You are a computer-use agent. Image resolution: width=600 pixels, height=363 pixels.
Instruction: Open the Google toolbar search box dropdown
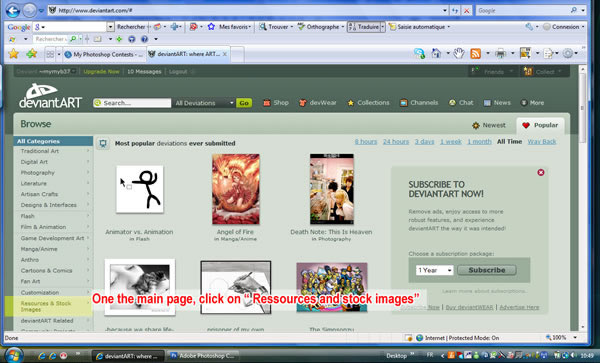(110, 27)
